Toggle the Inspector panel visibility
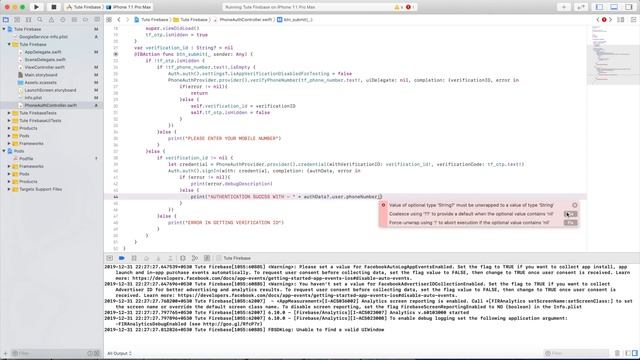 (629, 7)
